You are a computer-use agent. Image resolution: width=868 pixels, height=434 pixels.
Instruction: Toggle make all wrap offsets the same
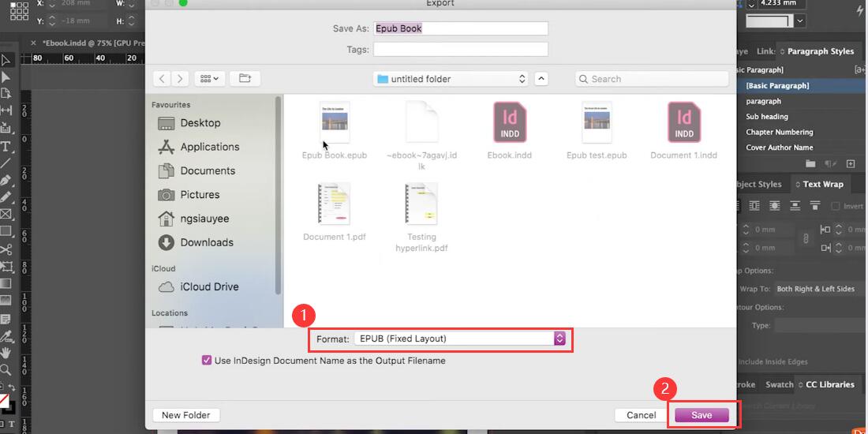pos(806,238)
